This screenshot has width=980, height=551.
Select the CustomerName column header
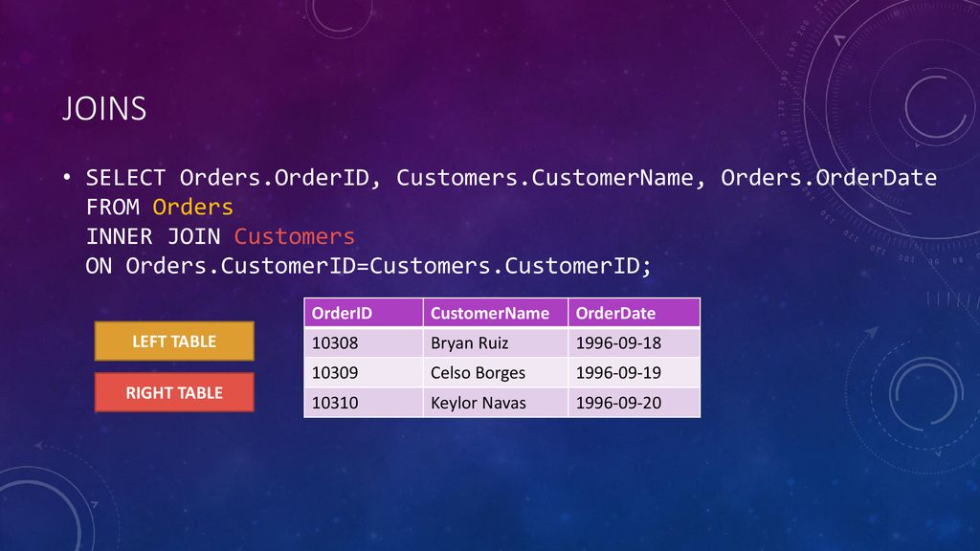point(496,313)
